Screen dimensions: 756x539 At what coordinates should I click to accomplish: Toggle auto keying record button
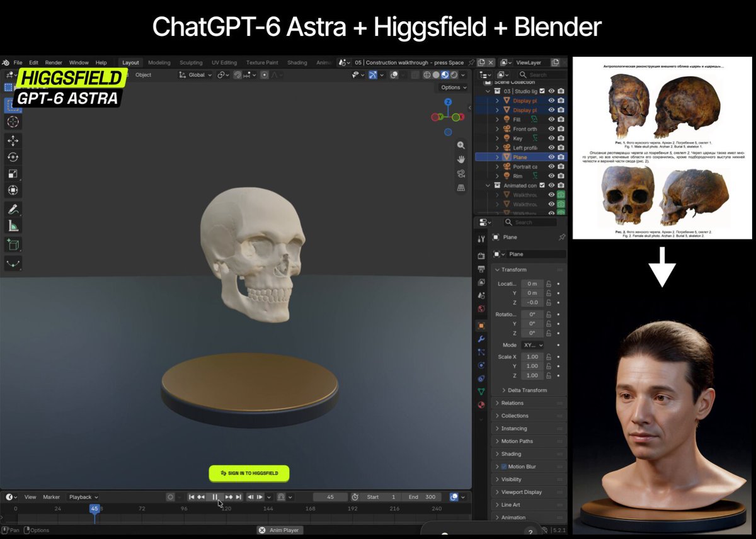coord(170,497)
